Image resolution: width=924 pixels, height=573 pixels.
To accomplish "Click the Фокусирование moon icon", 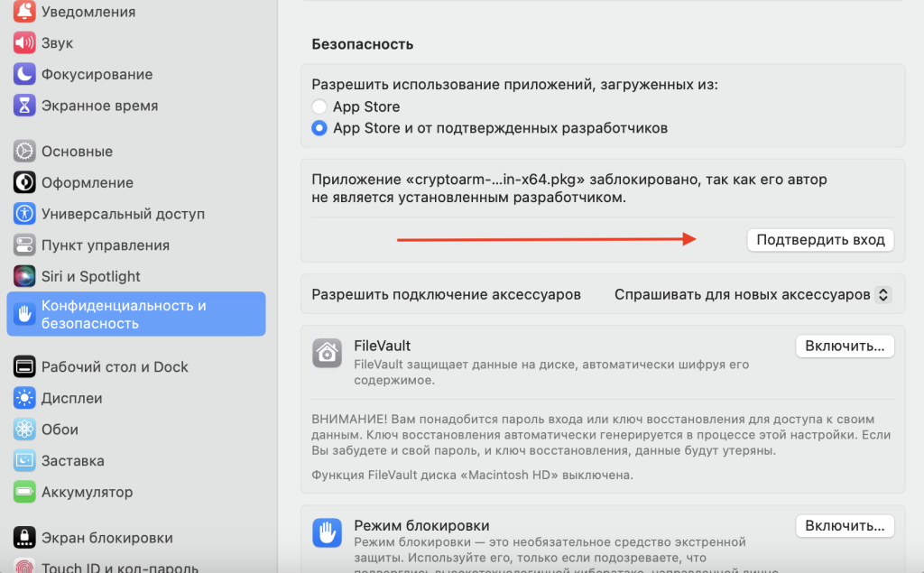I will (24, 74).
